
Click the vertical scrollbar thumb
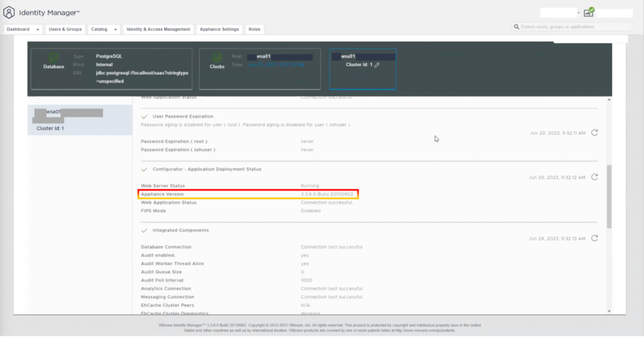pyautogui.click(x=609, y=197)
